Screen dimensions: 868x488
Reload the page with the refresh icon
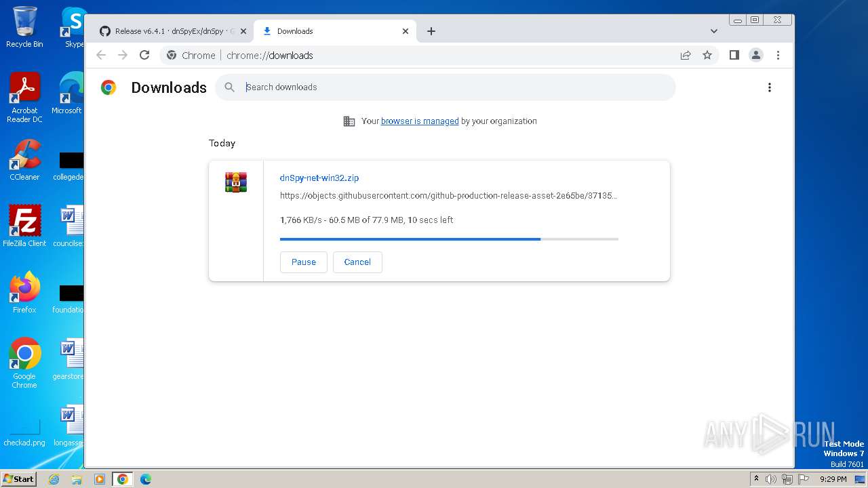144,56
